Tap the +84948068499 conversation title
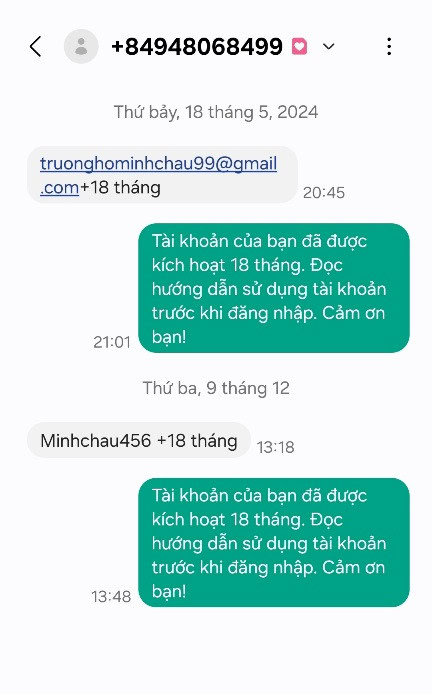Viewport: 432px width, 694px height. coord(197,46)
